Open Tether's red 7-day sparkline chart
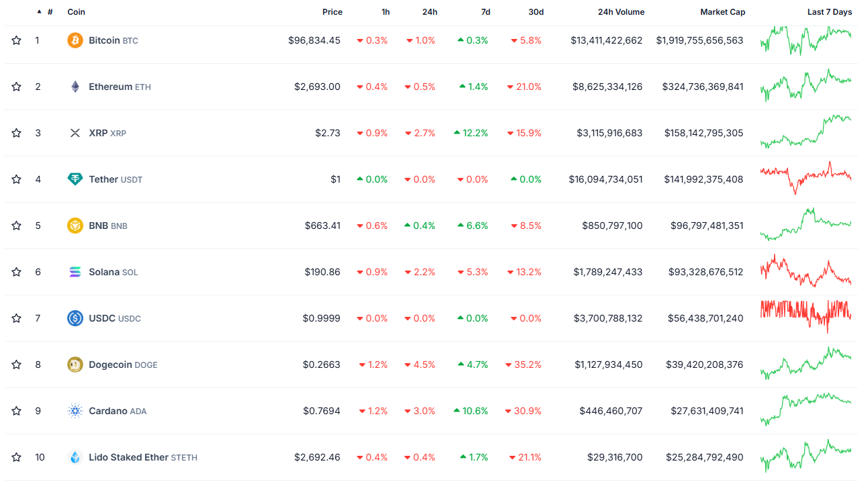868x482 pixels. tap(806, 178)
